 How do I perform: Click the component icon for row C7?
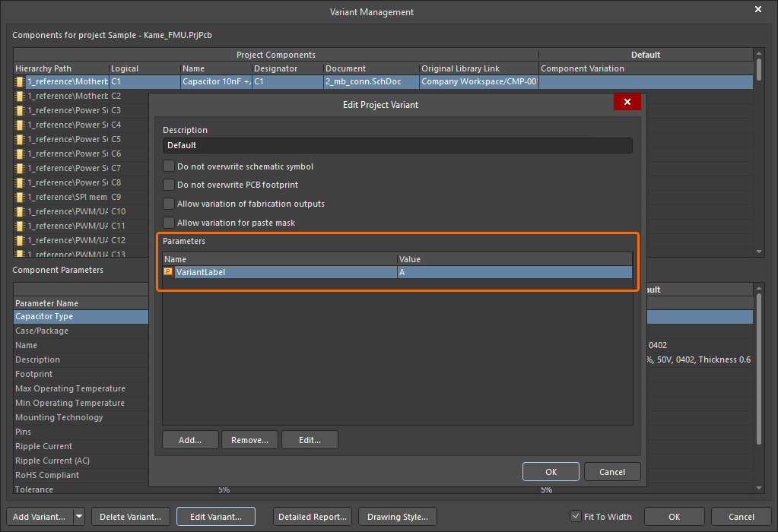click(20, 168)
